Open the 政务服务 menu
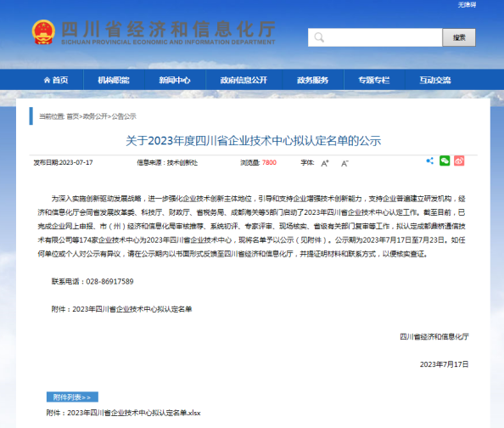The height and width of the screenshot is (428, 504). click(313, 80)
